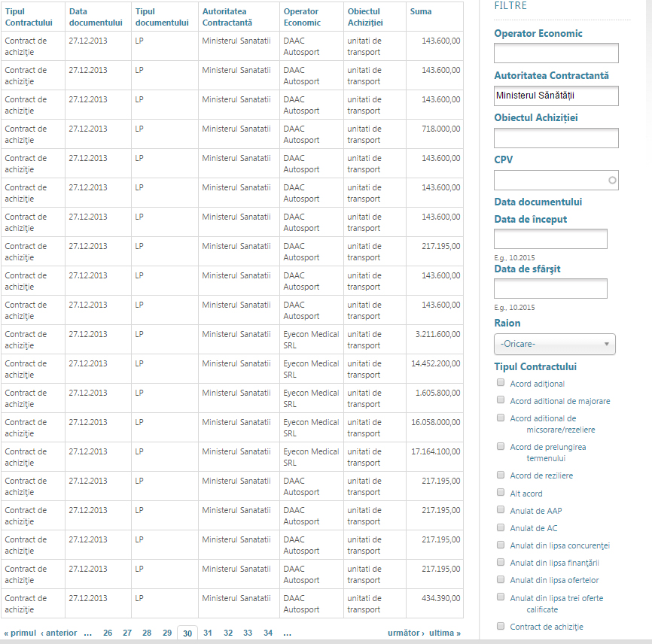
Task: Click the CPV autocomplete field
Action: coord(556,181)
